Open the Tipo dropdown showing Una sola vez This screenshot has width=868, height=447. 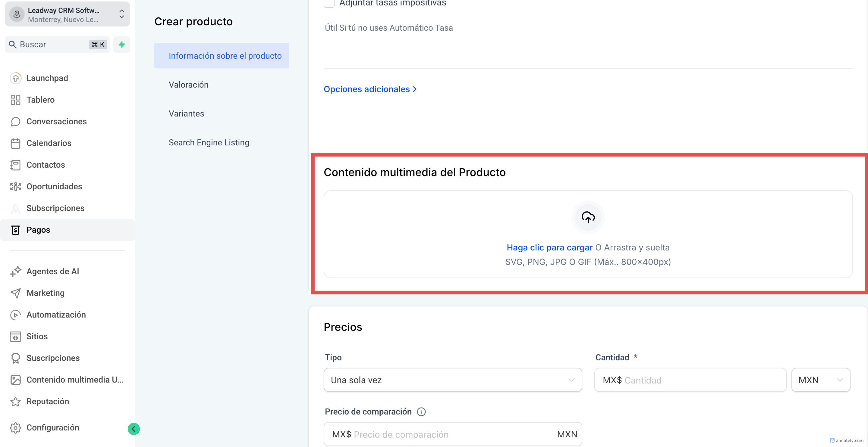452,380
